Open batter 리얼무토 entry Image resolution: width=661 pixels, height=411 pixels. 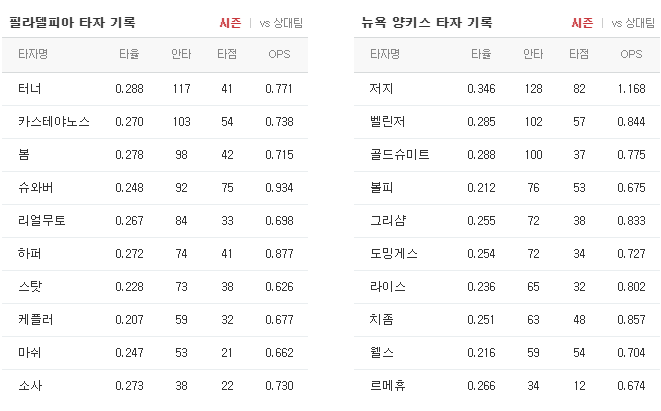pyautogui.click(x=42, y=220)
